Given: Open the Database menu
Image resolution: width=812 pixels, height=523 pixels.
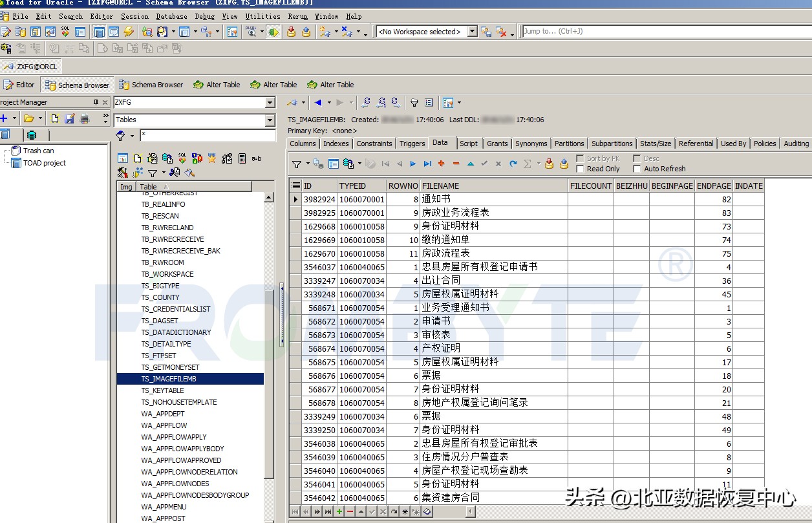Looking at the screenshot, I should (171, 16).
